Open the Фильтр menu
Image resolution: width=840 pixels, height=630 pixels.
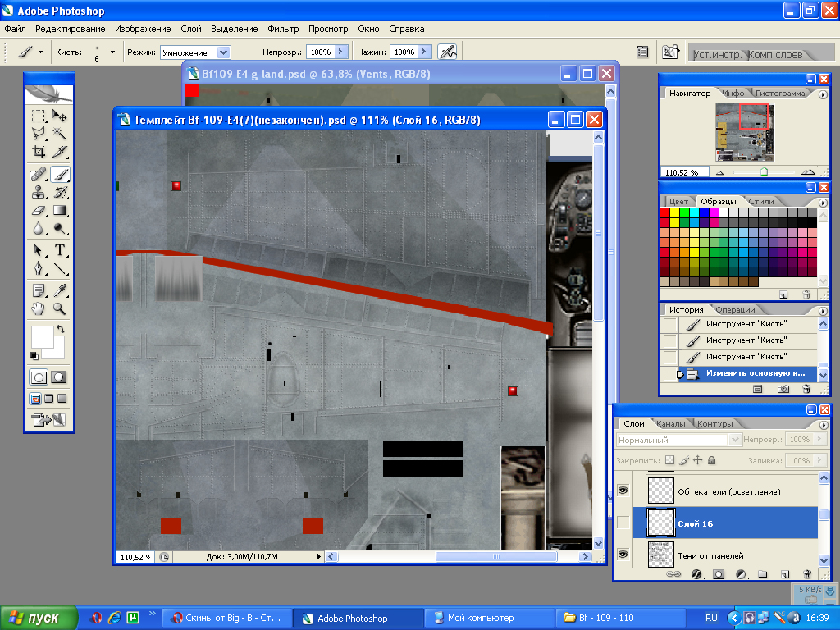(x=283, y=29)
